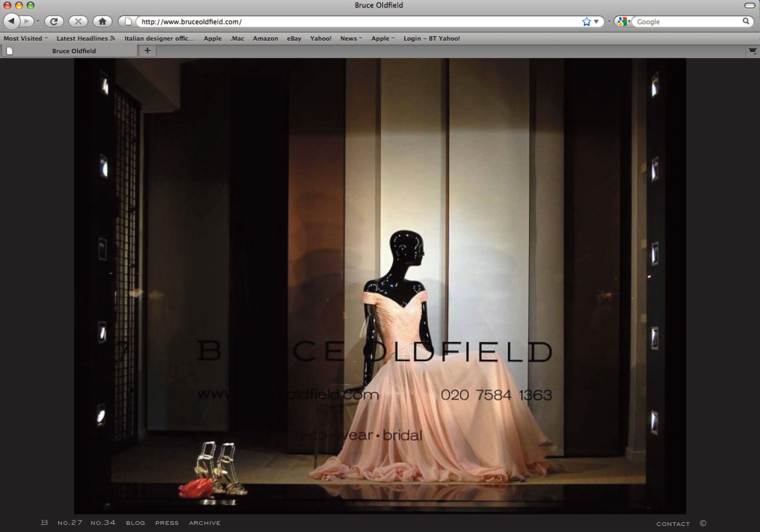
Task: Click the B logo in the footer
Action: 45,523
